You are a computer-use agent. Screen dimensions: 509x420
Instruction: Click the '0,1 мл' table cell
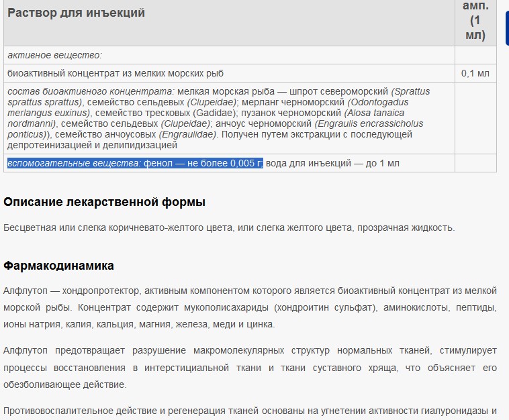[475, 73]
